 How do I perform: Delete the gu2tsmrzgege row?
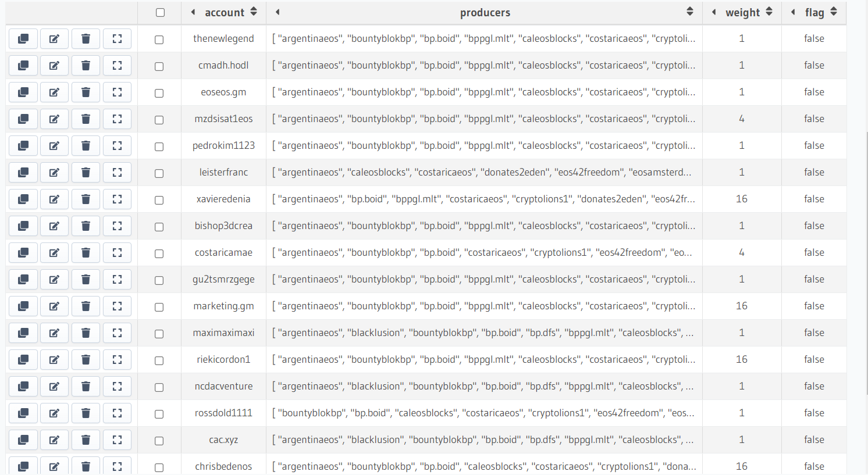click(86, 280)
